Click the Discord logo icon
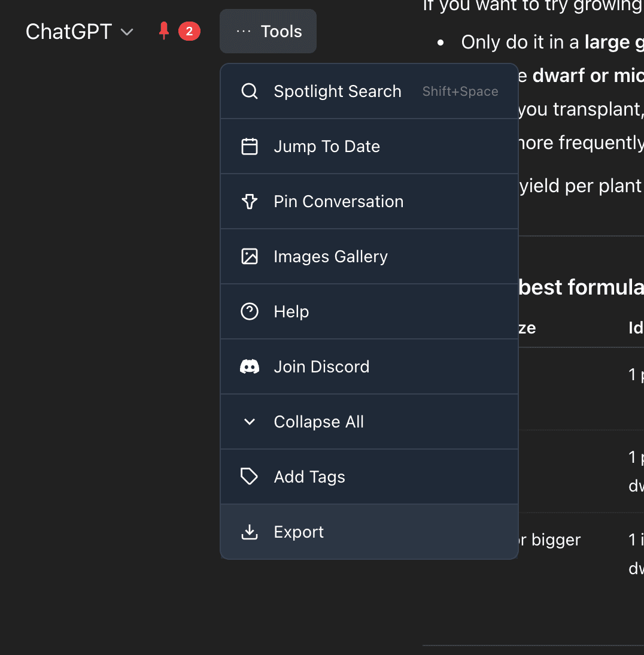644x655 pixels. [249, 366]
